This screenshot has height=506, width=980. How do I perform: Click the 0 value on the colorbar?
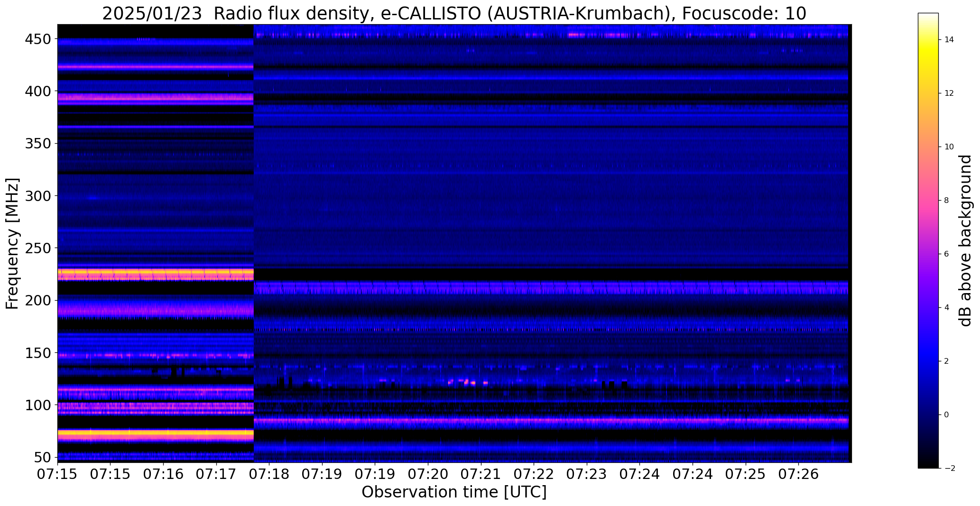pos(947,415)
